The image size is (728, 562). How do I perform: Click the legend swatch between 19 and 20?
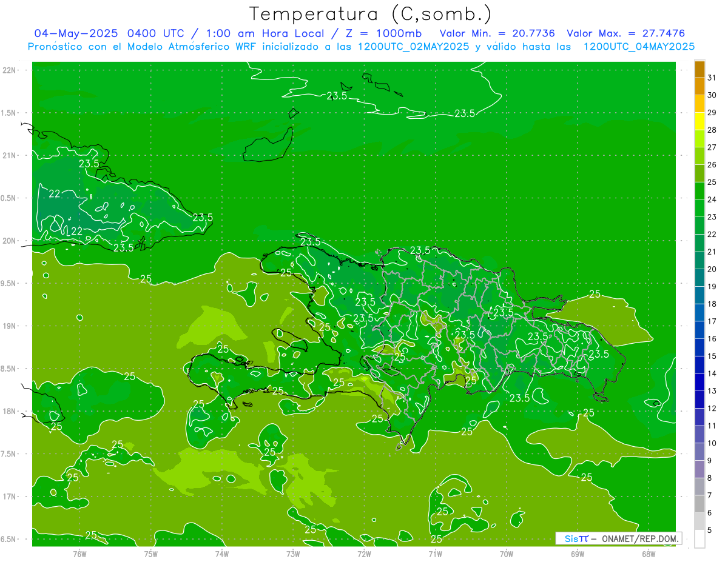699,278
